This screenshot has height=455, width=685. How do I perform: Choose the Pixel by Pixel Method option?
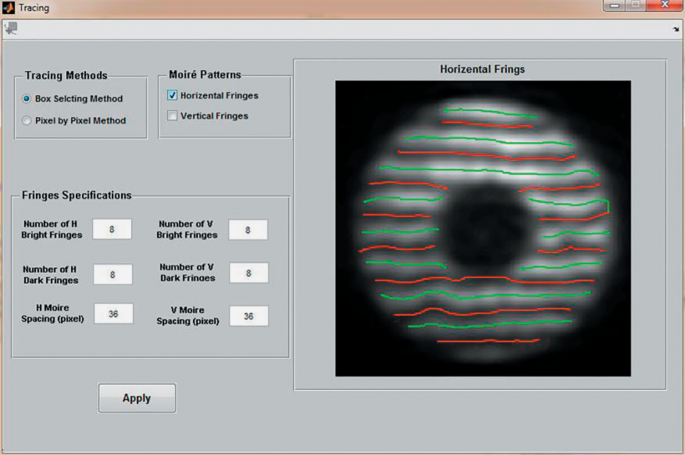pyautogui.click(x=27, y=120)
